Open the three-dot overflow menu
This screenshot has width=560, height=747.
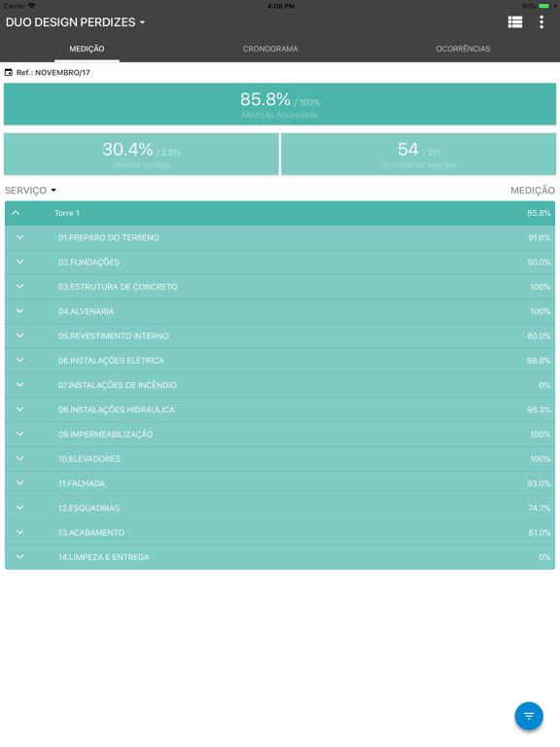tap(542, 22)
